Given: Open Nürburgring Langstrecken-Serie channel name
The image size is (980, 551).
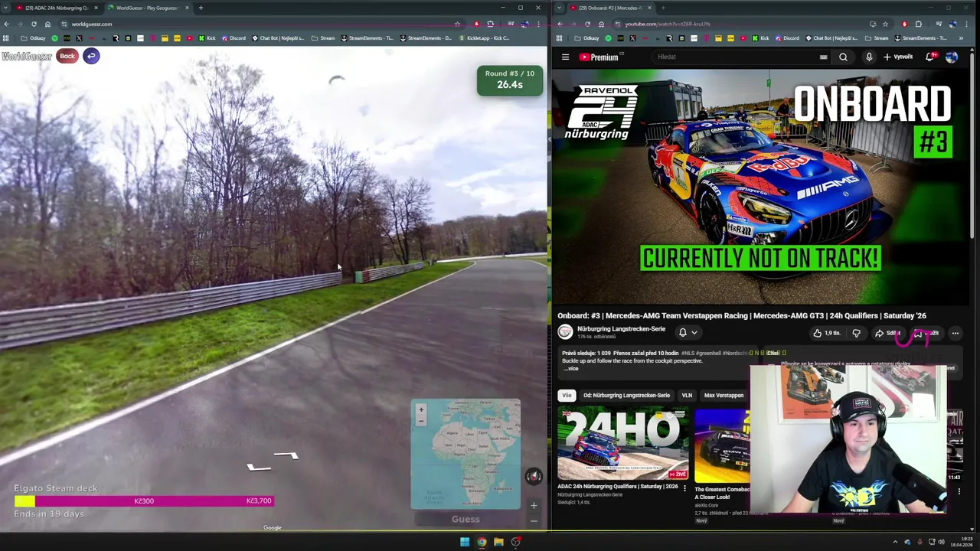Looking at the screenshot, I should pos(621,328).
